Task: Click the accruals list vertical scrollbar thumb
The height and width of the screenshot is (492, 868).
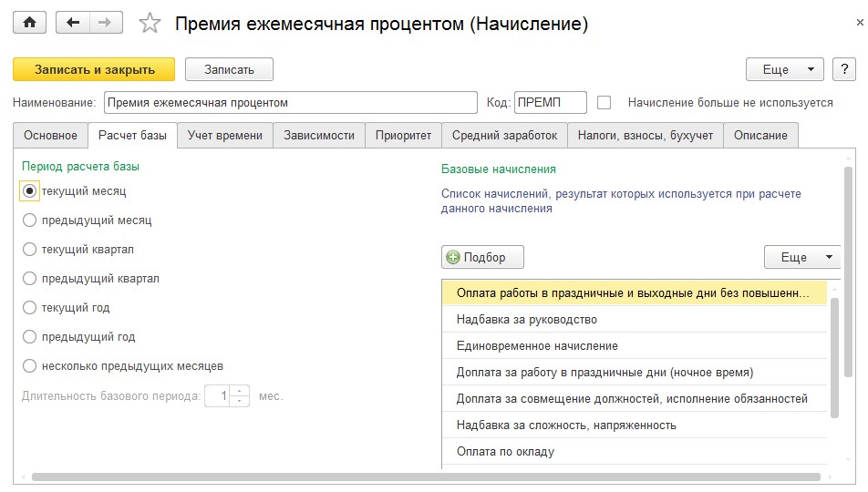Action: [x=835, y=358]
